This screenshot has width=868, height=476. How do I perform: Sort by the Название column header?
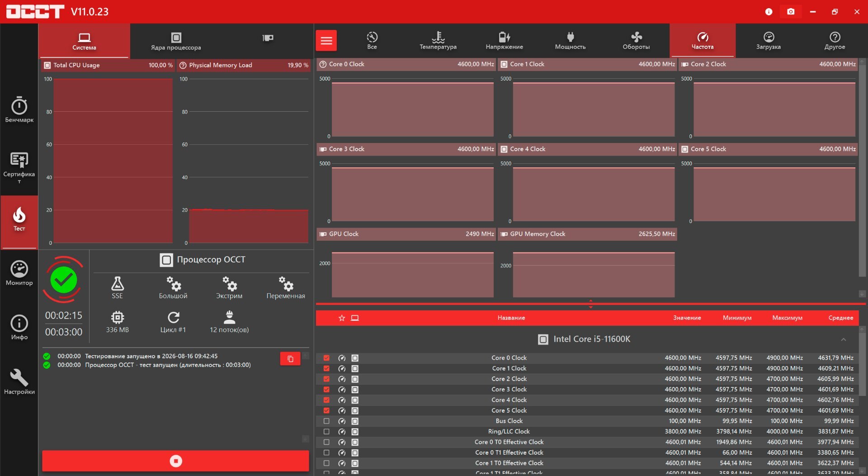click(x=511, y=318)
